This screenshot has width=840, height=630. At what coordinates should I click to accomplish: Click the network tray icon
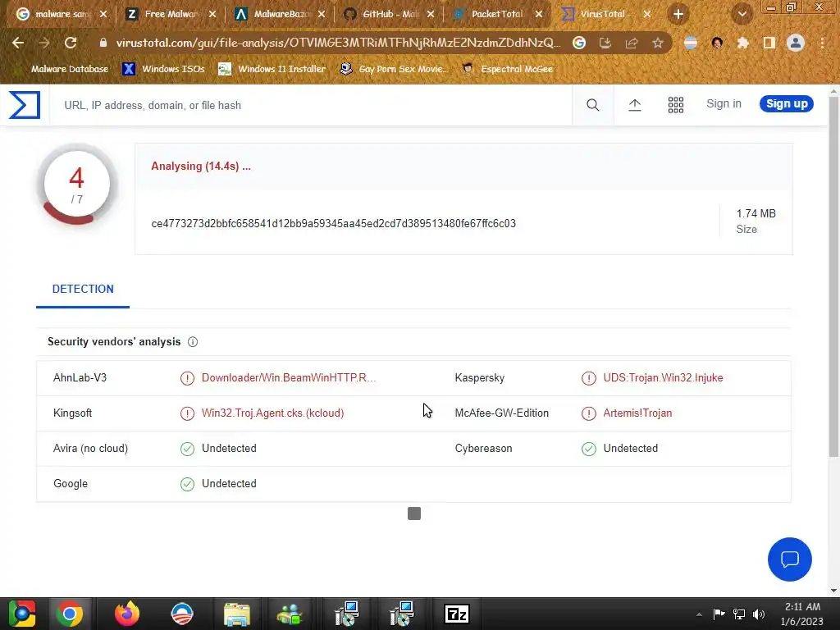pos(739,614)
